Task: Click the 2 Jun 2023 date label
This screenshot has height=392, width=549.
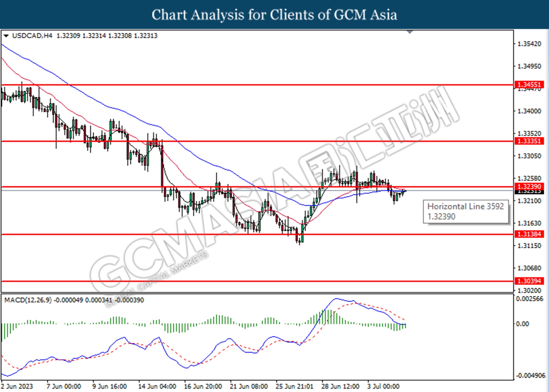Action: pos(17,386)
